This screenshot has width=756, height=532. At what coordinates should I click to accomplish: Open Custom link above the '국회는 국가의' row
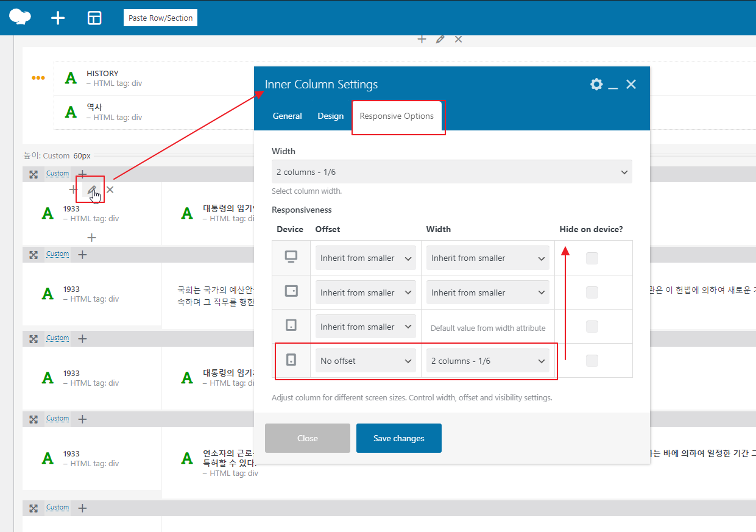58,254
